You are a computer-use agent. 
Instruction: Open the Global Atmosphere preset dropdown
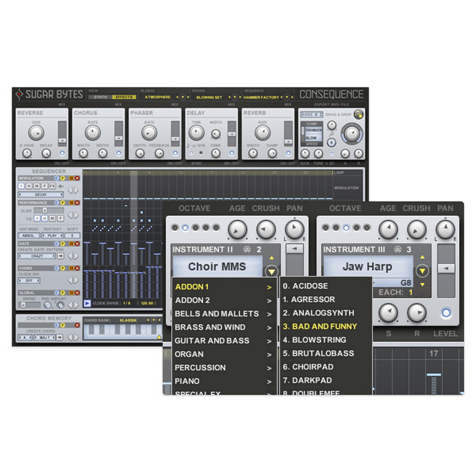tap(183, 97)
